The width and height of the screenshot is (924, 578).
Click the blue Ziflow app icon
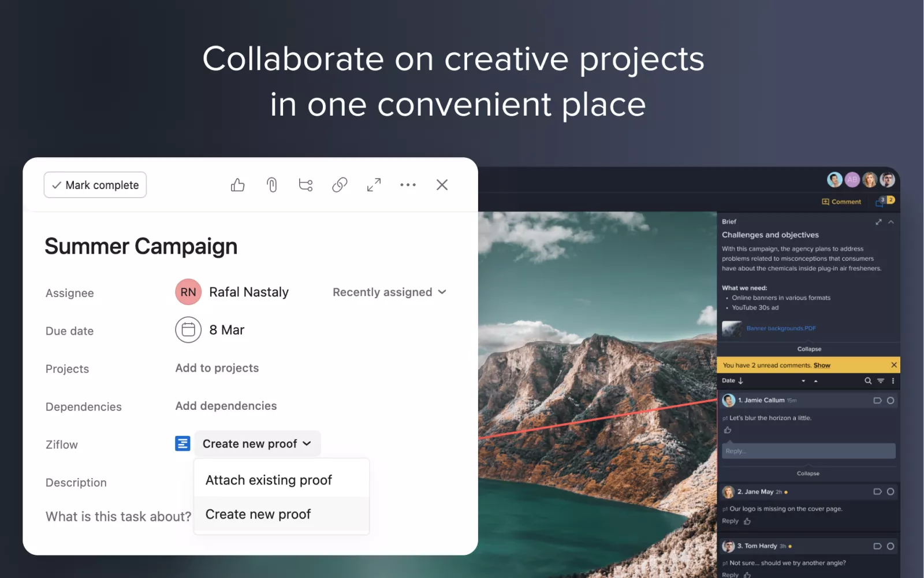pyautogui.click(x=182, y=443)
